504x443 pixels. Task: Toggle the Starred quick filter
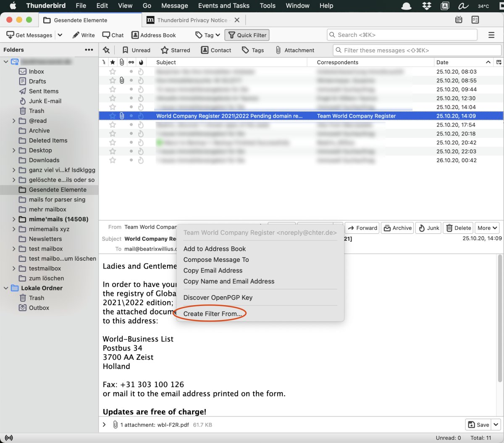click(x=176, y=50)
